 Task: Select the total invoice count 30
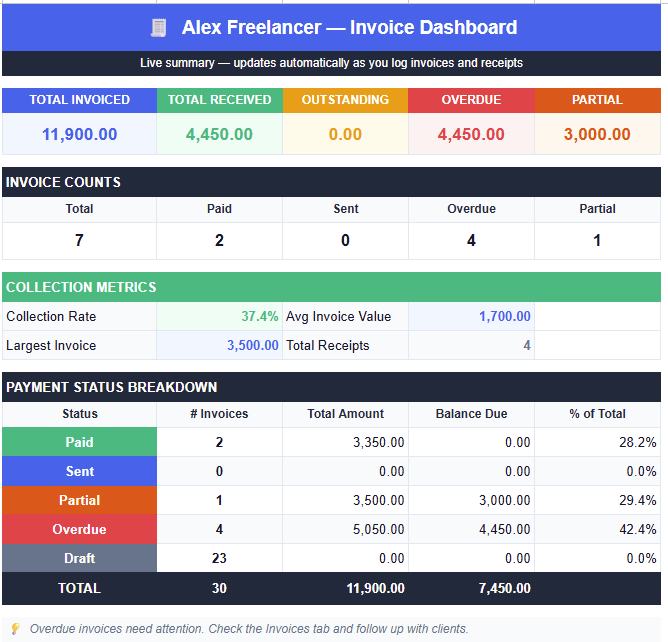[219, 588]
